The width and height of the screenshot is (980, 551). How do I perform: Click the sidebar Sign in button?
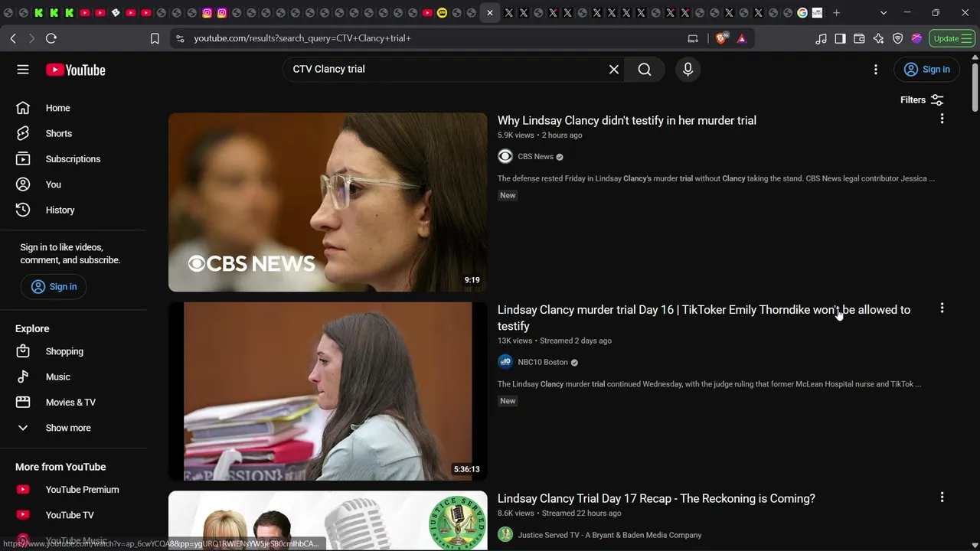click(x=54, y=287)
